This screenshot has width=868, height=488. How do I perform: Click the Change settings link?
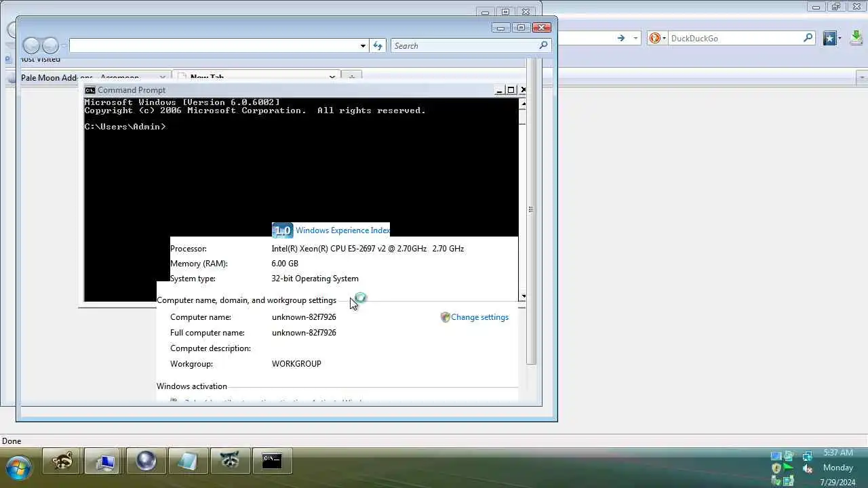(479, 317)
